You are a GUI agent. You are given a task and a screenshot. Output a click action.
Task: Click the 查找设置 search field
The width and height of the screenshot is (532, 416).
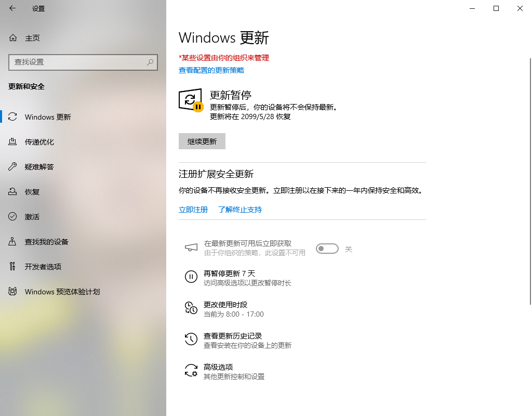[83, 62]
